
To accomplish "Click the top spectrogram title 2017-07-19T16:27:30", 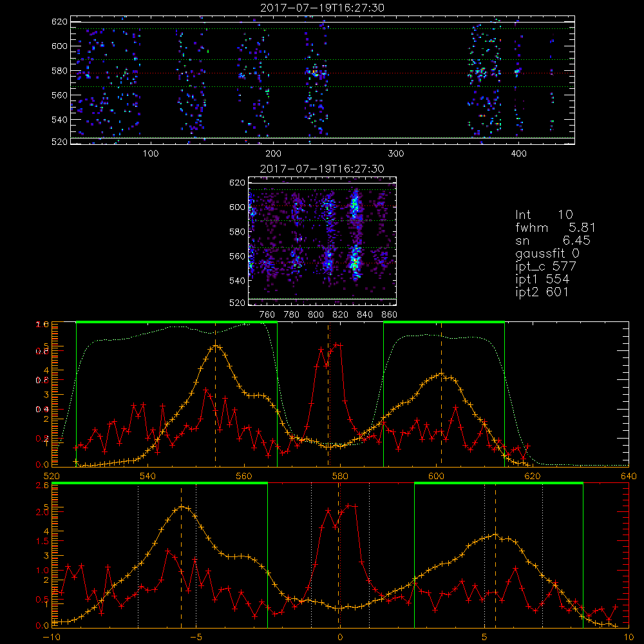I will tap(323, 8).
